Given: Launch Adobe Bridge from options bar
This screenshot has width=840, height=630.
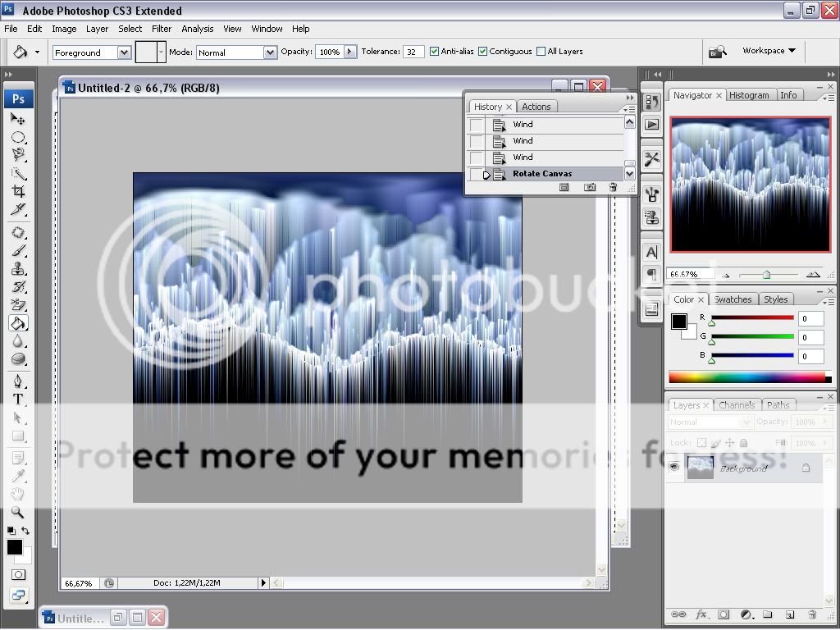Looking at the screenshot, I should [x=717, y=52].
